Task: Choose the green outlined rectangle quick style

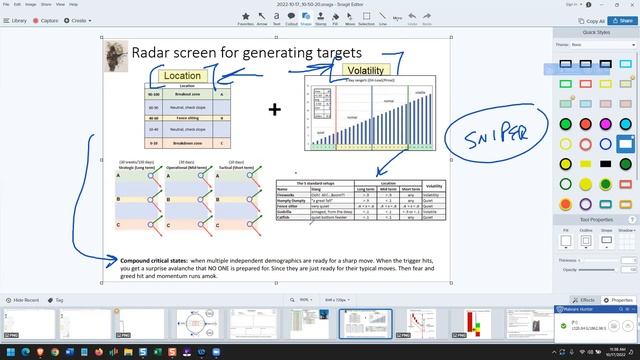Action: (565, 84)
